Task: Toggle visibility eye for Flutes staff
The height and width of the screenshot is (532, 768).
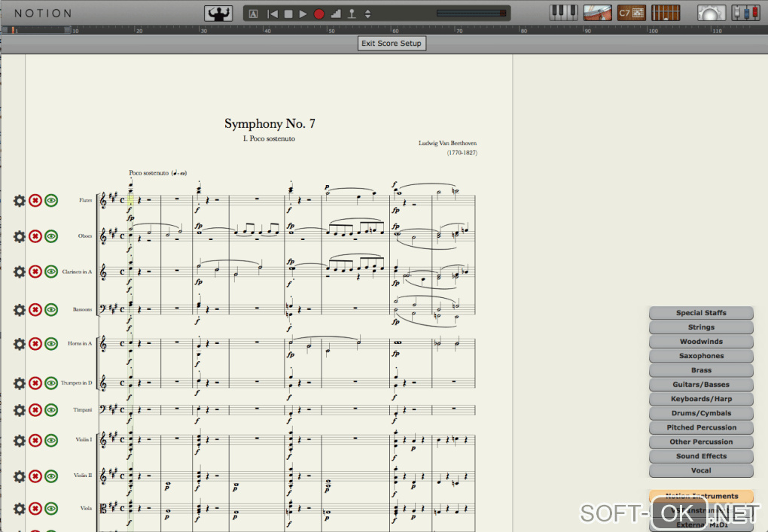Action: [x=51, y=201]
